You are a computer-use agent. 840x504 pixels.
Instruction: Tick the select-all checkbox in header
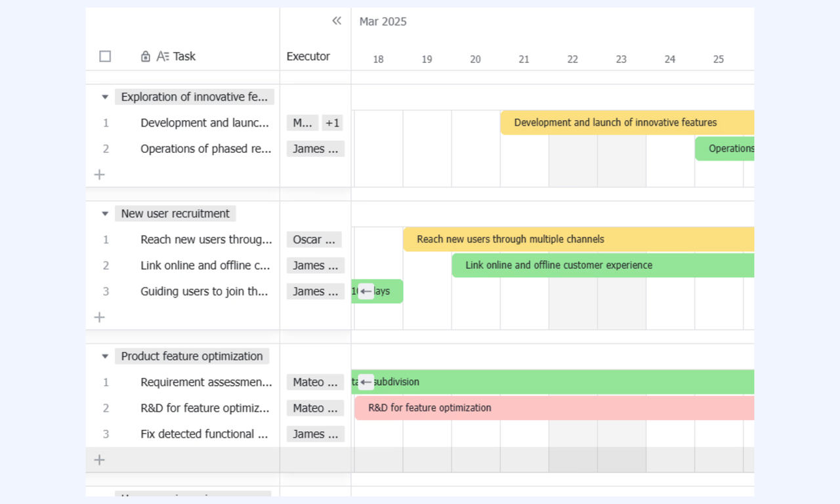[x=105, y=56]
